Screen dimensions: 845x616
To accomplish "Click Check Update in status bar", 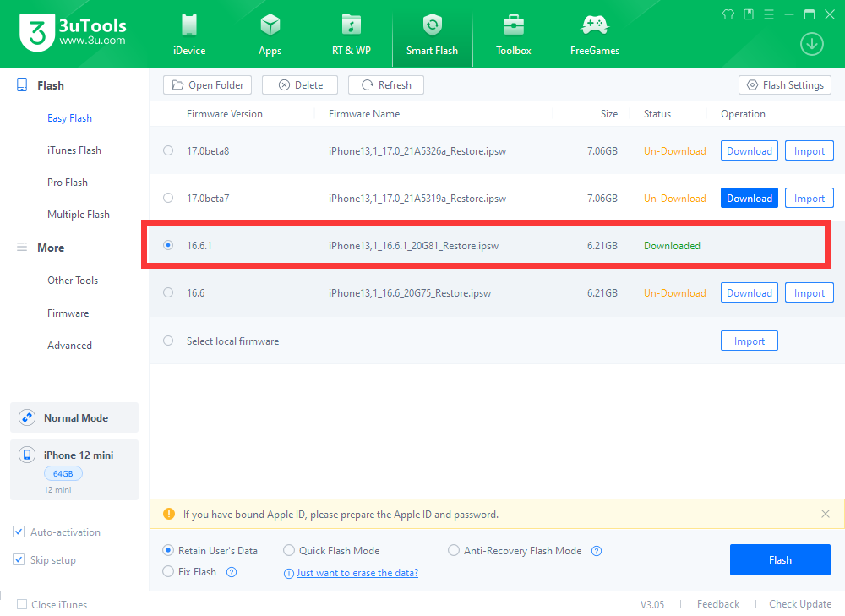I will (800, 604).
